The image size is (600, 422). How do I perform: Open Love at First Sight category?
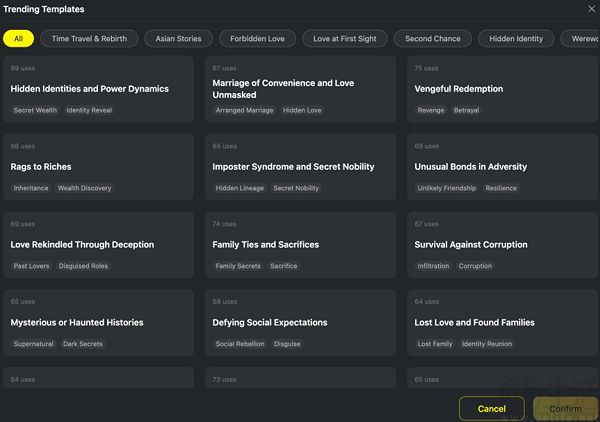pos(346,39)
